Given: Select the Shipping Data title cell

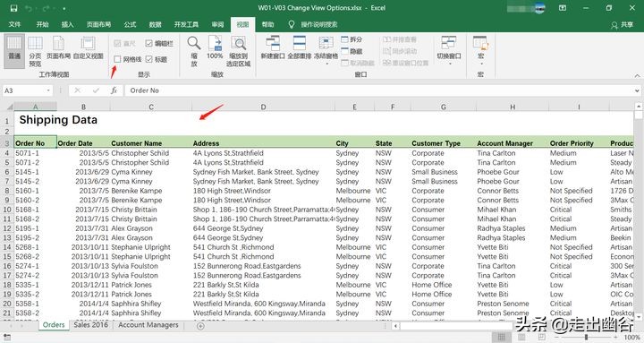Looking at the screenshot, I should point(58,120).
